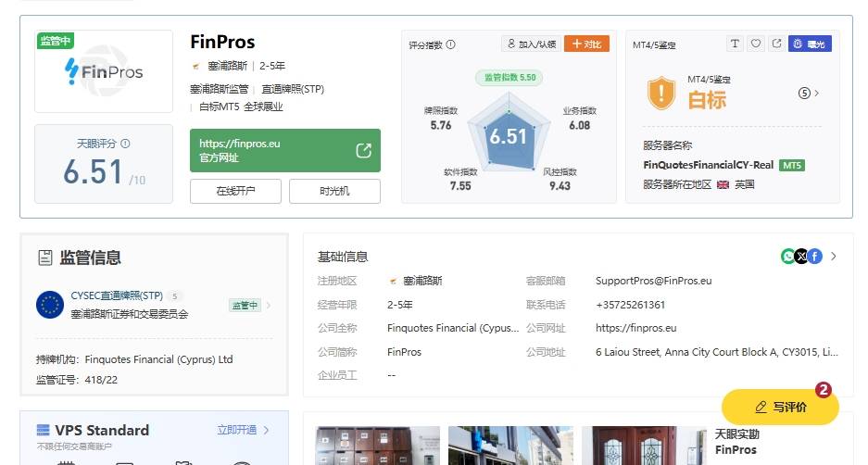The image size is (868, 465).
Task: Expand the 基础信息 chevron beside social icons
Action: point(834,257)
